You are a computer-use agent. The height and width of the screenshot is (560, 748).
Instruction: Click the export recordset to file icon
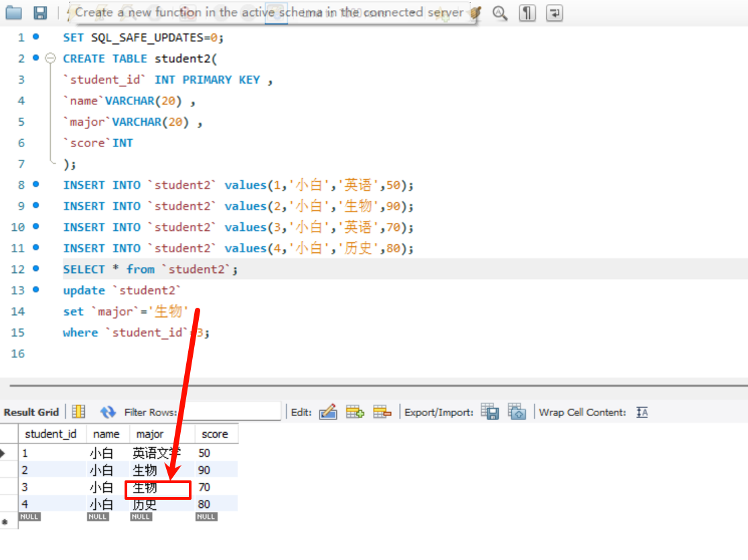(x=490, y=411)
